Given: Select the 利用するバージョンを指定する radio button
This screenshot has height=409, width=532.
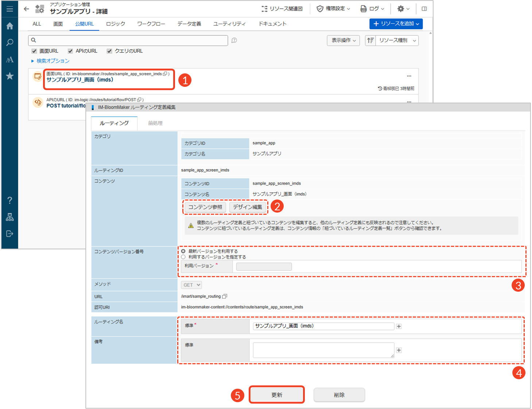Looking at the screenshot, I should click(x=183, y=257).
